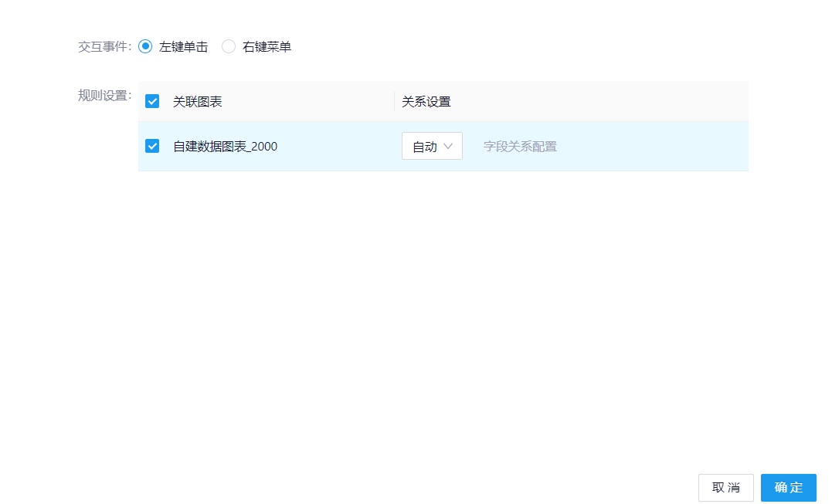Select the 左键单击 radio button
The width and height of the screenshot is (832, 504).
pos(144,46)
